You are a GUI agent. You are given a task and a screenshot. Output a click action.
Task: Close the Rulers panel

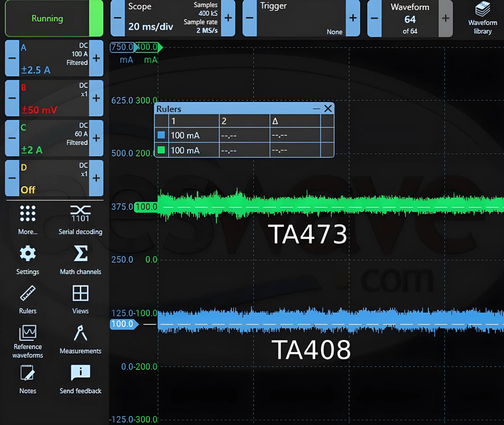(328, 109)
